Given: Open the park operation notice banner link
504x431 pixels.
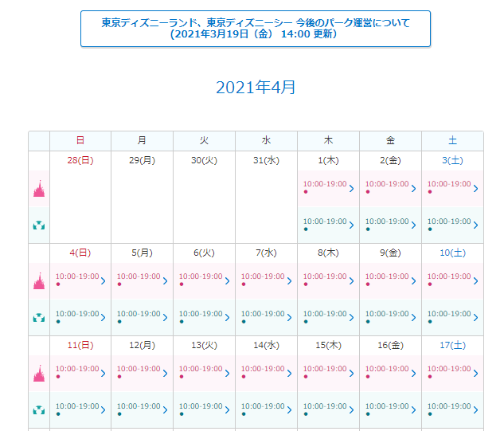Looking at the screenshot, I should click(256, 29).
